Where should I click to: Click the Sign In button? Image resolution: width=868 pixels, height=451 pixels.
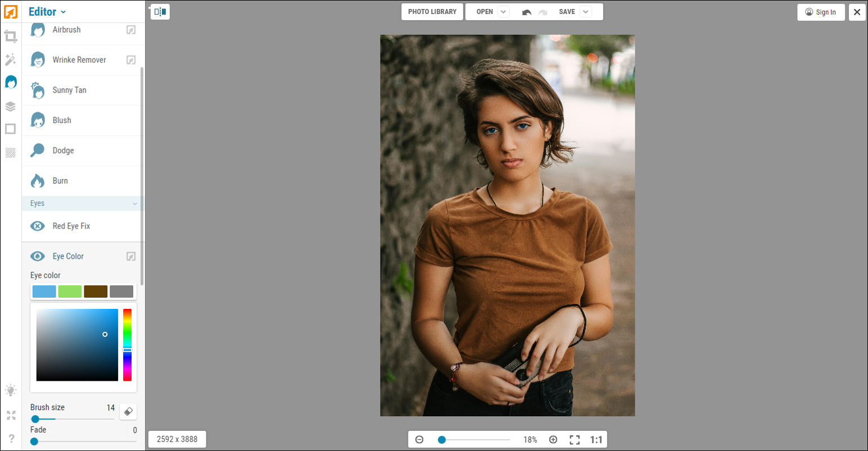click(x=821, y=12)
